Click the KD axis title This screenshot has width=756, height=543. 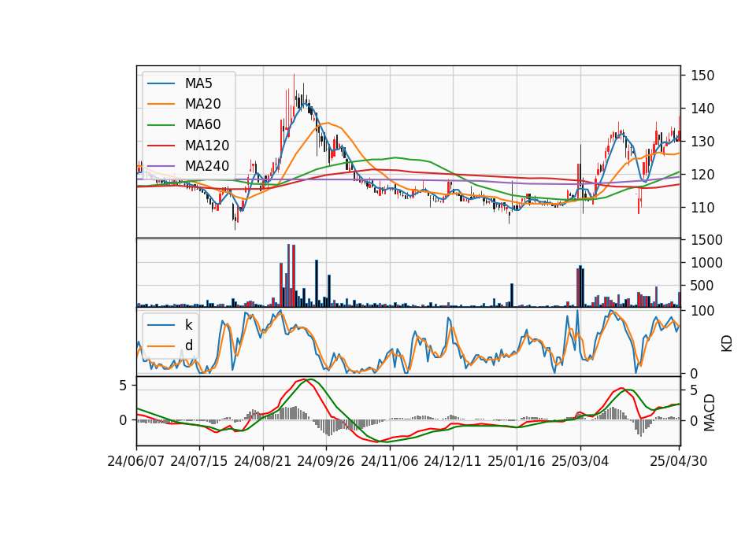pos(727,343)
